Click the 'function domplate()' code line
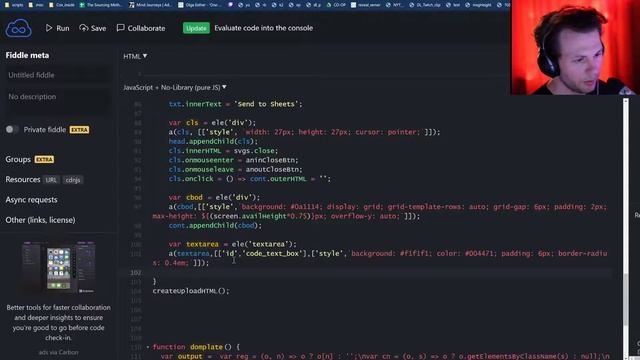Screen dimensions: 640x360 tap(196, 347)
